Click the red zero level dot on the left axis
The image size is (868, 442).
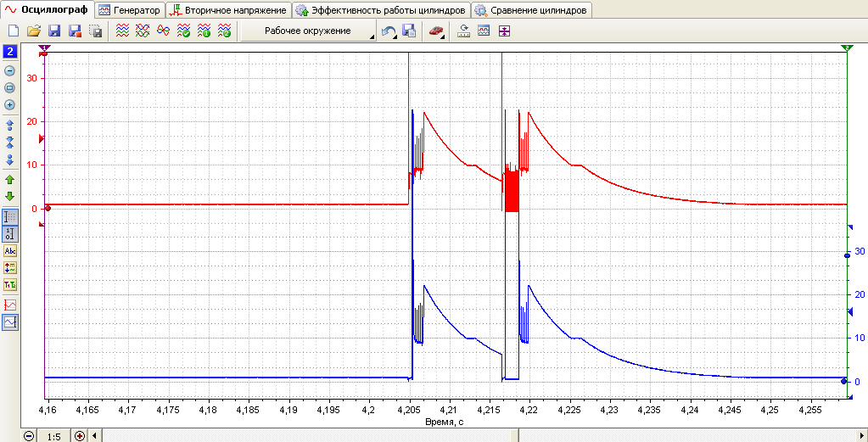click(47, 209)
